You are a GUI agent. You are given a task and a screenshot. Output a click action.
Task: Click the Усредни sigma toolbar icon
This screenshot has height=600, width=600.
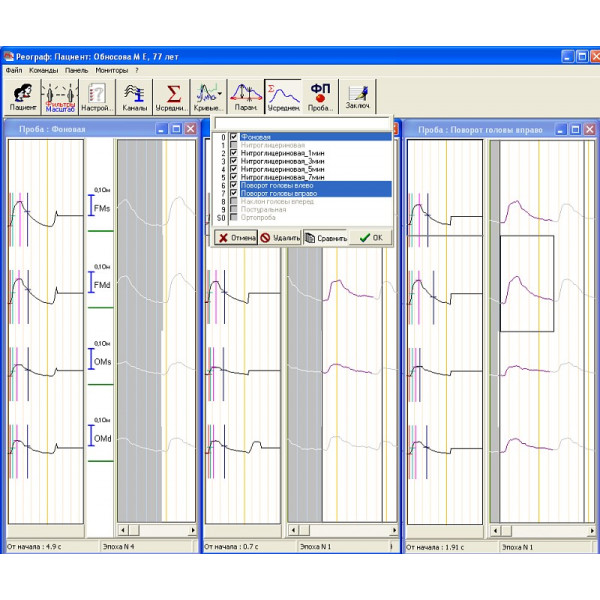click(x=171, y=97)
